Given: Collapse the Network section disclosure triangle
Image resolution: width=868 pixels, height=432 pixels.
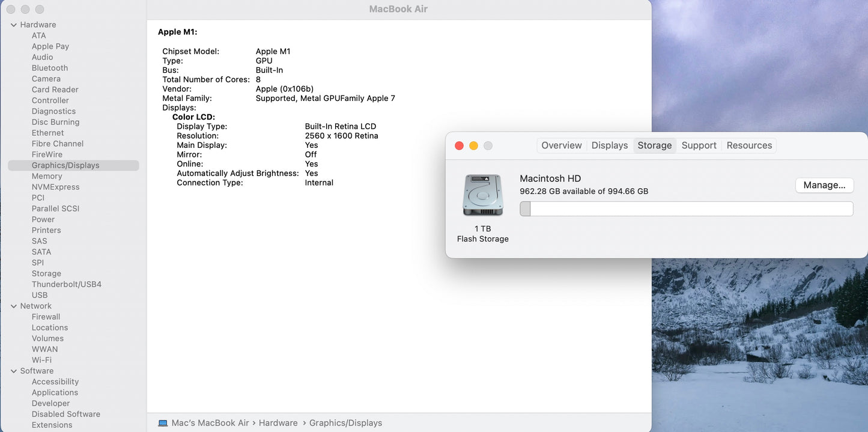Looking at the screenshot, I should pos(14,306).
